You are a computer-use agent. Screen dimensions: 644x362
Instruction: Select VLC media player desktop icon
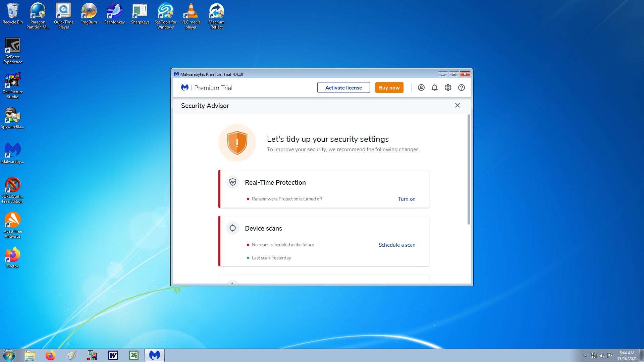tap(191, 16)
